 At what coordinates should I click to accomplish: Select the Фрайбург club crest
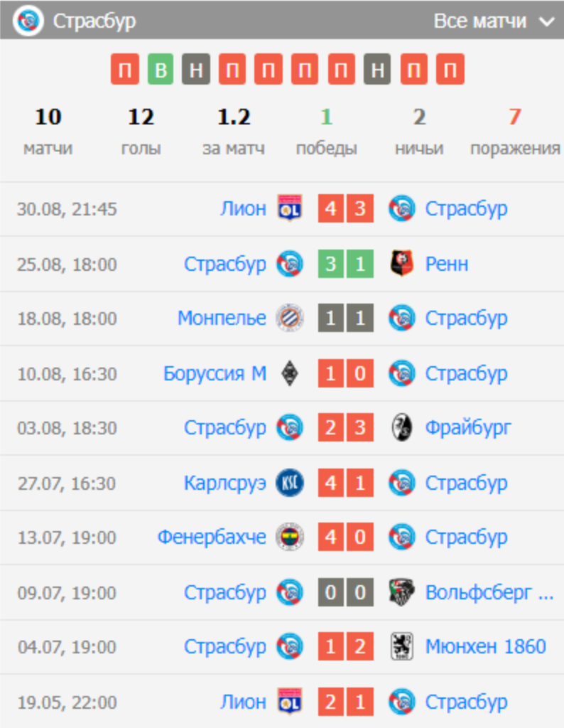pyautogui.click(x=402, y=427)
